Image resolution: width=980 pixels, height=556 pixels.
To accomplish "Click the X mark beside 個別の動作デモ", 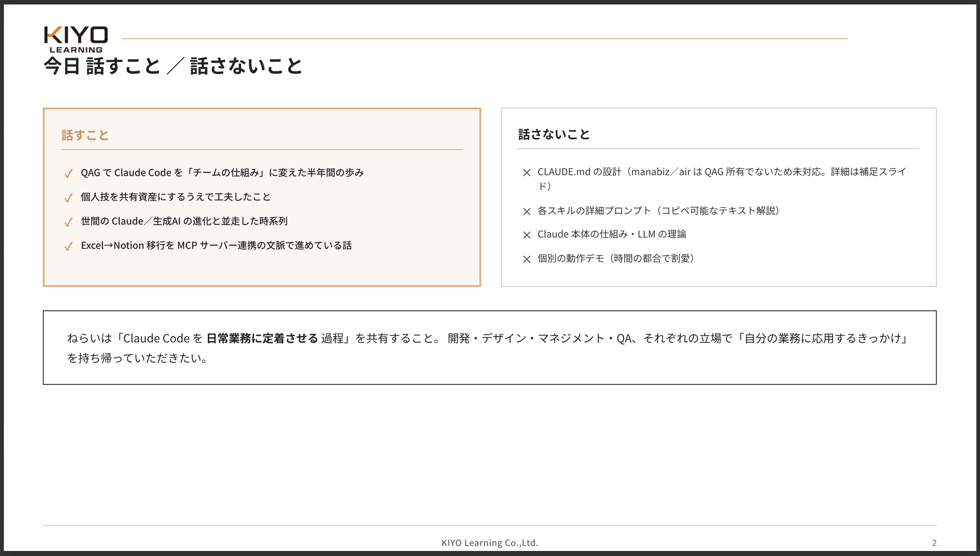I will [526, 259].
